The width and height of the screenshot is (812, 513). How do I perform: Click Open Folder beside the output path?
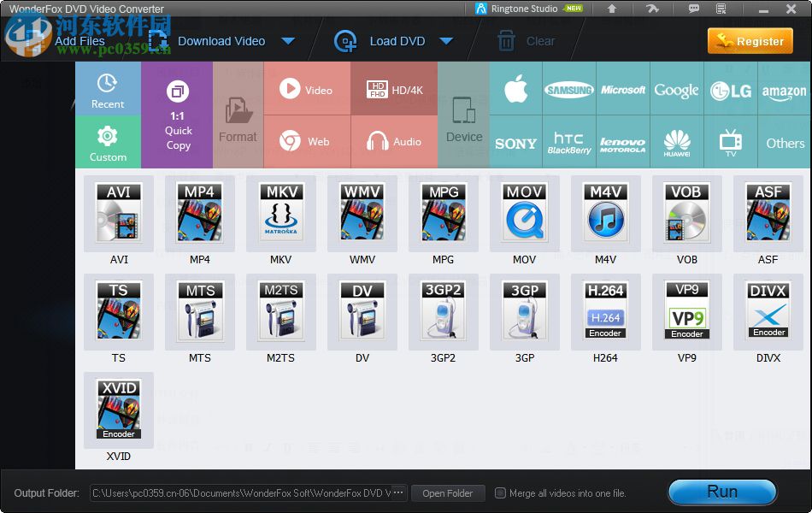pyautogui.click(x=448, y=492)
